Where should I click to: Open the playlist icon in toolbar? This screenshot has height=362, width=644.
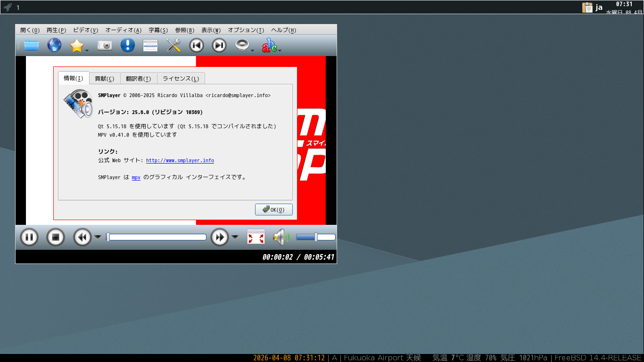click(x=150, y=45)
